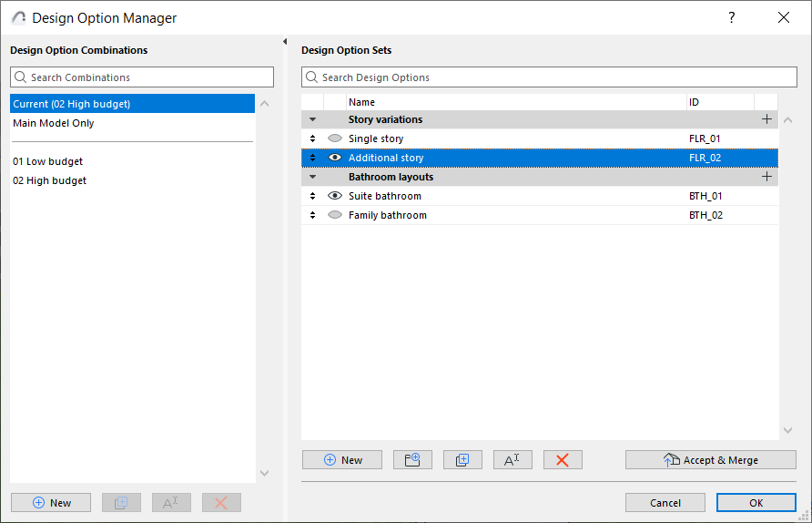Add option to Story variations with plus

[x=767, y=119]
